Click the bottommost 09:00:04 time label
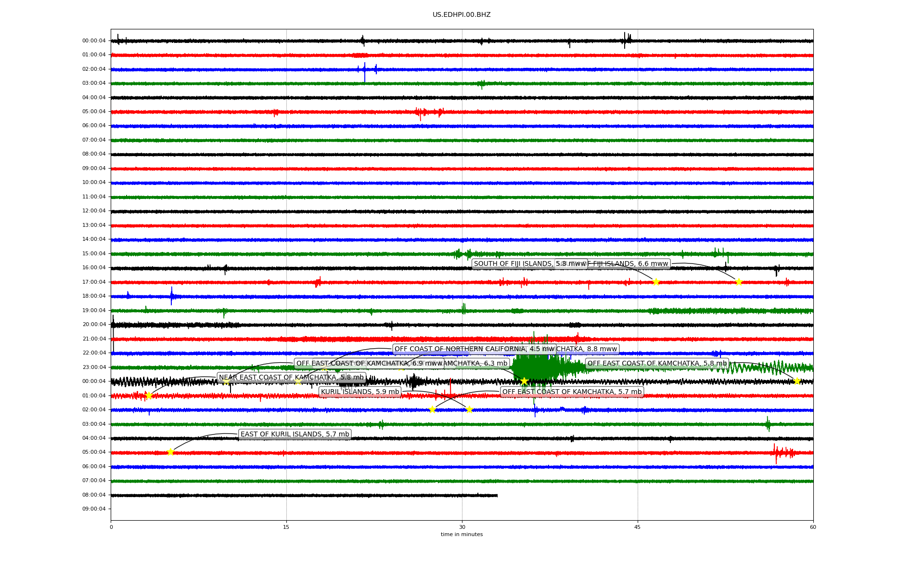Image resolution: width=924 pixels, height=578 pixels. pos(94,509)
